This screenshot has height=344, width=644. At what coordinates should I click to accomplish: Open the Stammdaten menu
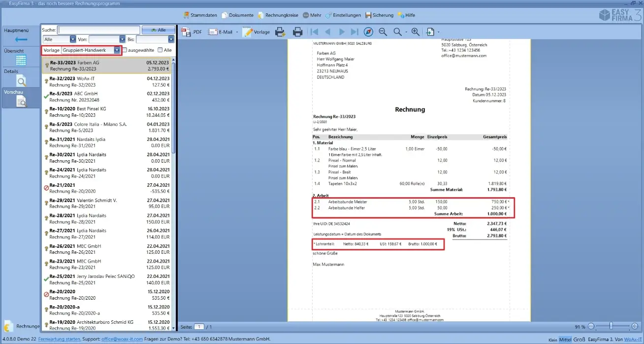(200, 15)
